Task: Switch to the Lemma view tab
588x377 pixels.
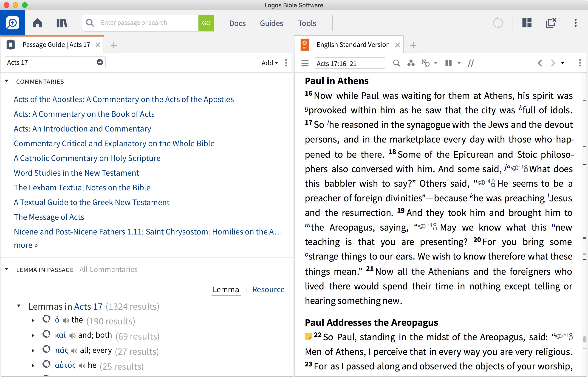Action: pos(226,289)
